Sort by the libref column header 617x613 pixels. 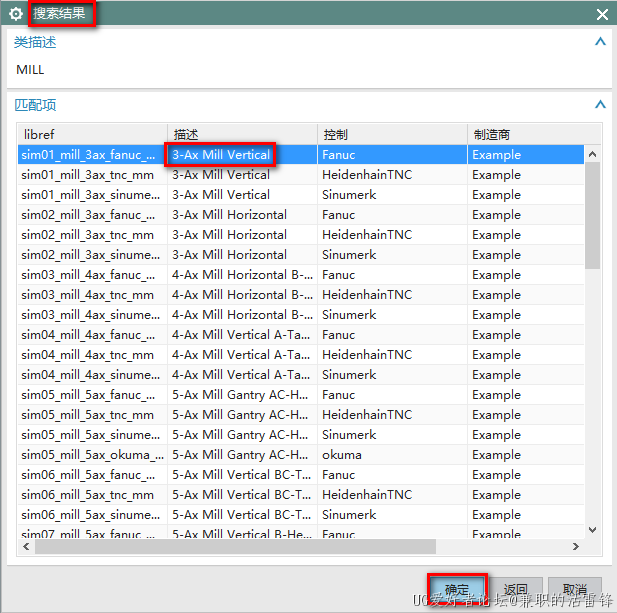(90, 134)
